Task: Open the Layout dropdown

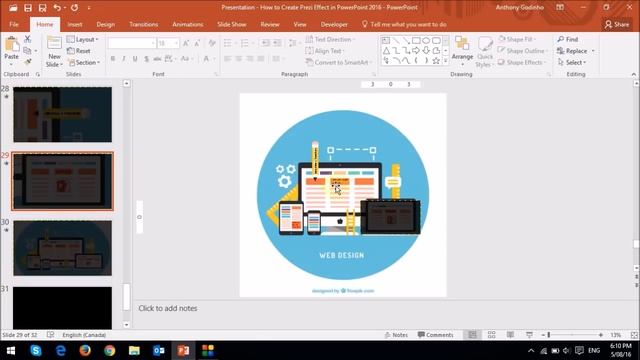Action: pos(82,40)
